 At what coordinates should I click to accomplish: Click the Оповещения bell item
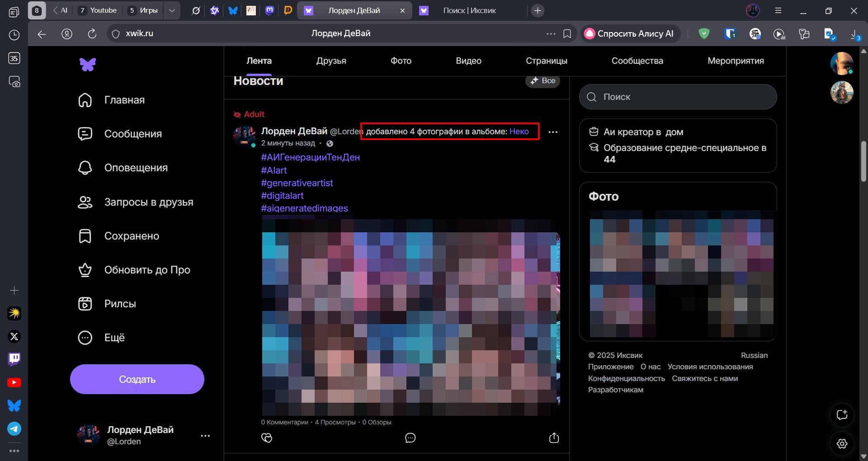(136, 168)
